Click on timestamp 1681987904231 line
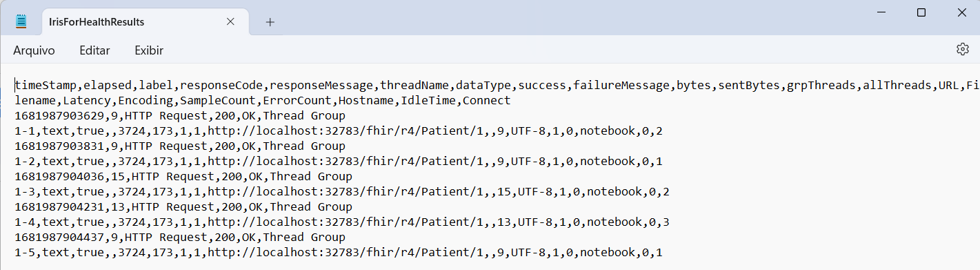Viewport: 980px width, 270px height. tap(183, 207)
